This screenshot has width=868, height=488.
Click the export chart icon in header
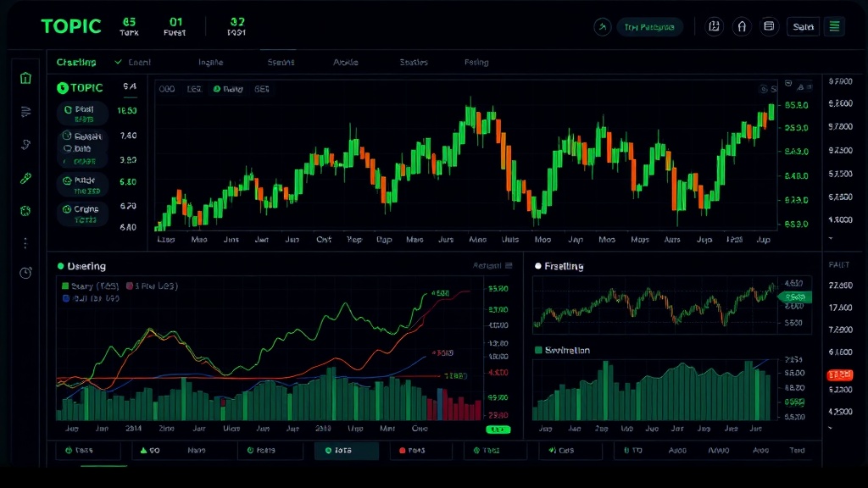click(714, 26)
